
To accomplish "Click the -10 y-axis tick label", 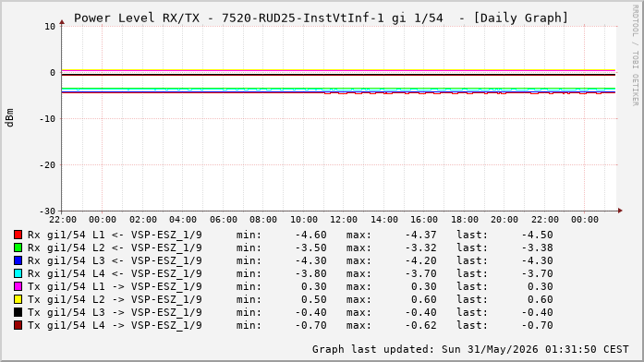I will click(47, 118).
